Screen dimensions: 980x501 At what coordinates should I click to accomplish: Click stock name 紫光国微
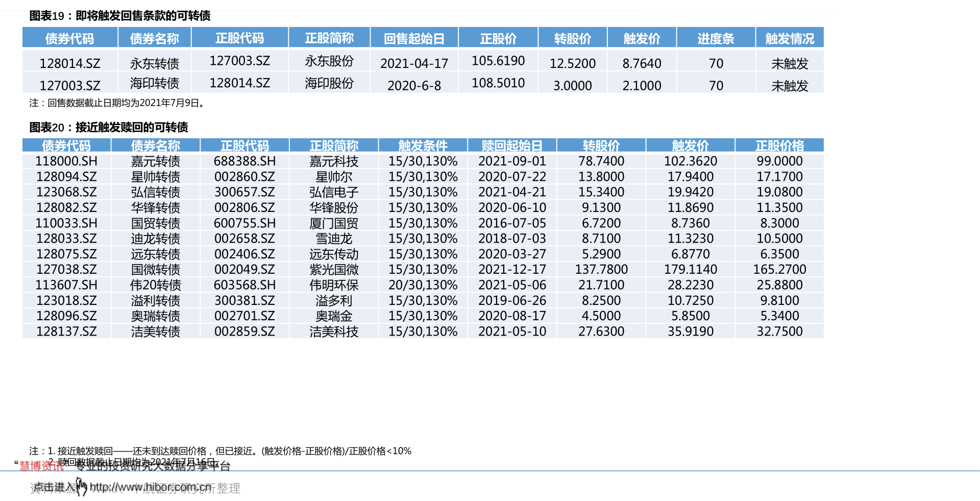(334, 269)
